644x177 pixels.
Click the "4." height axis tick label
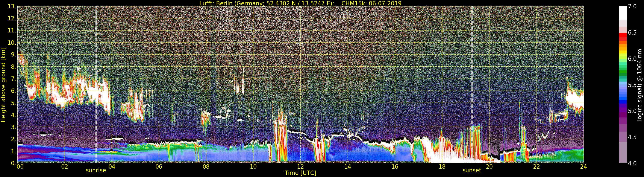[14, 115]
